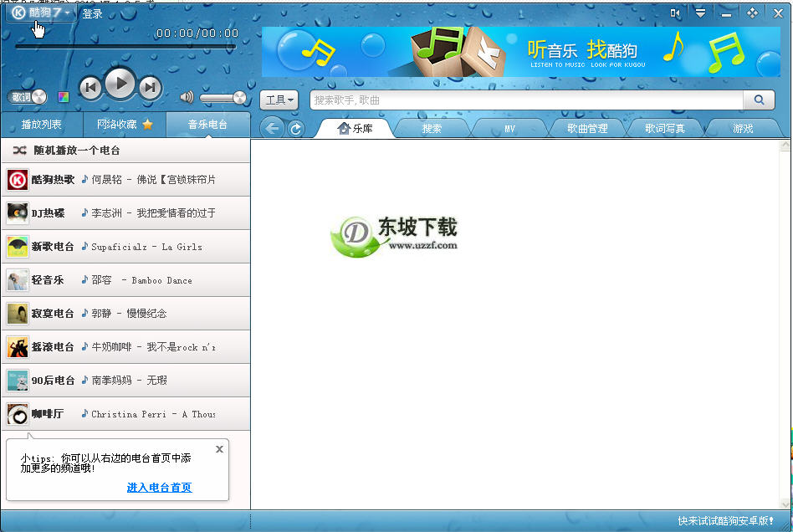Toggle the 歌词 lyrics switch
Screen dimensions: 793x532
pyautogui.click(x=27, y=96)
